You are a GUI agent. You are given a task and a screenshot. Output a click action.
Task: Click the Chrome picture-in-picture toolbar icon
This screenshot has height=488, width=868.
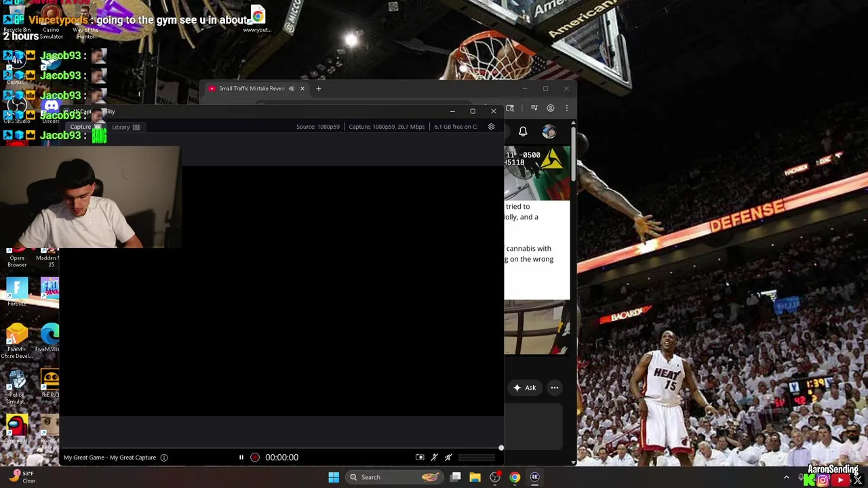click(511, 108)
